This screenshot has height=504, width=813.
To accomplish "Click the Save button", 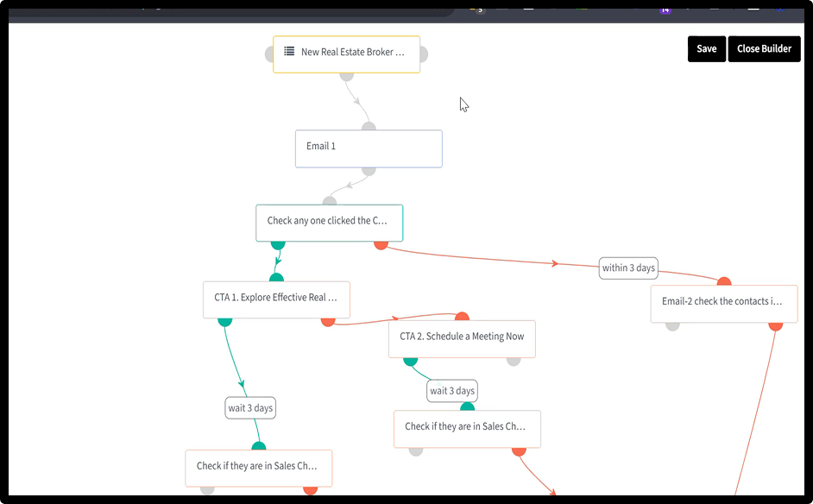I will (x=706, y=48).
